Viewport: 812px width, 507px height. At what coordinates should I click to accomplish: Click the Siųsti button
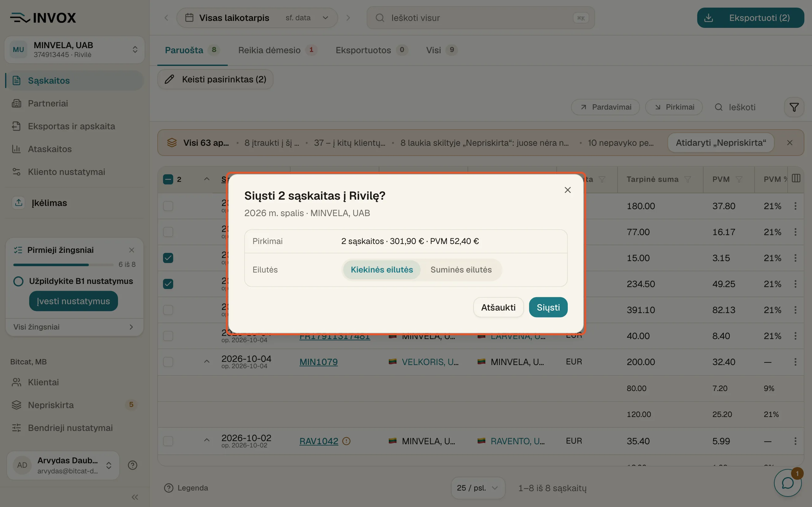(x=548, y=307)
